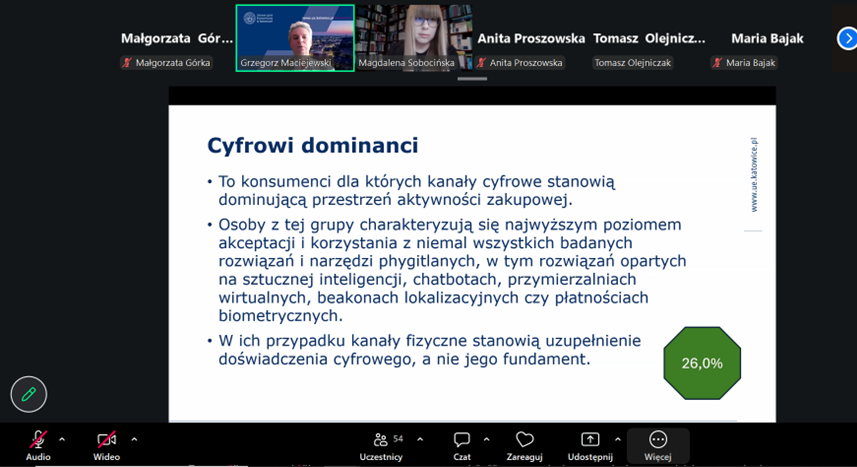Turn on the camera with Wideo button

(x=106, y=442)
